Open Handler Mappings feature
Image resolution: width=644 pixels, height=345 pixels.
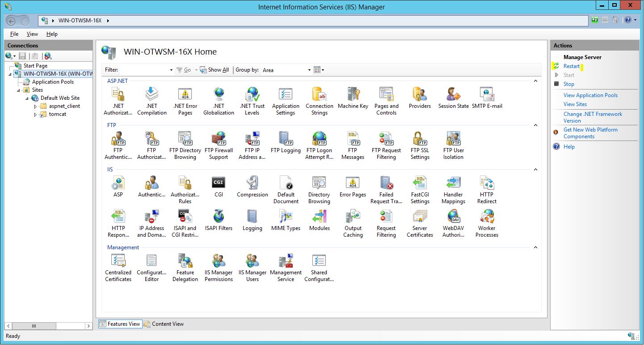pyautogui.click(x=454, y=190)
